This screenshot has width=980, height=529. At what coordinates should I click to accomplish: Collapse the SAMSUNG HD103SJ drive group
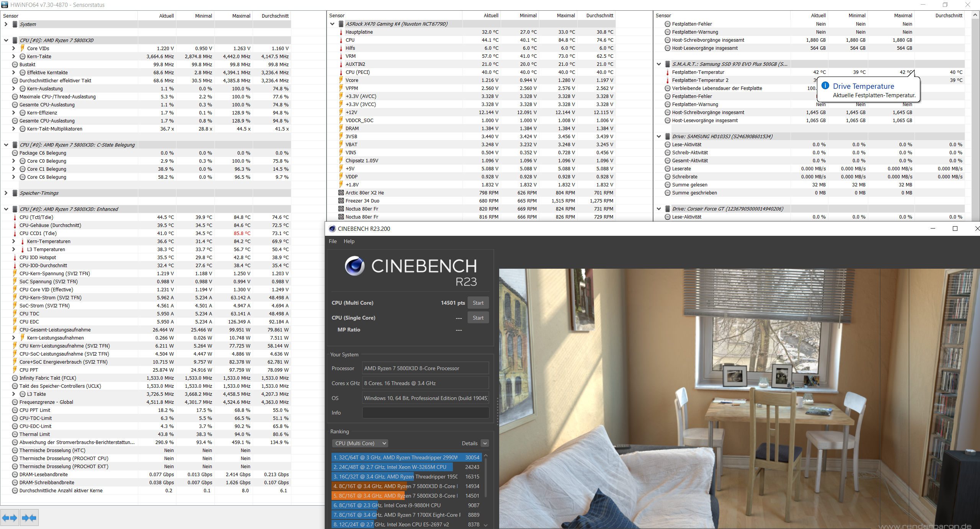point(658,137)
